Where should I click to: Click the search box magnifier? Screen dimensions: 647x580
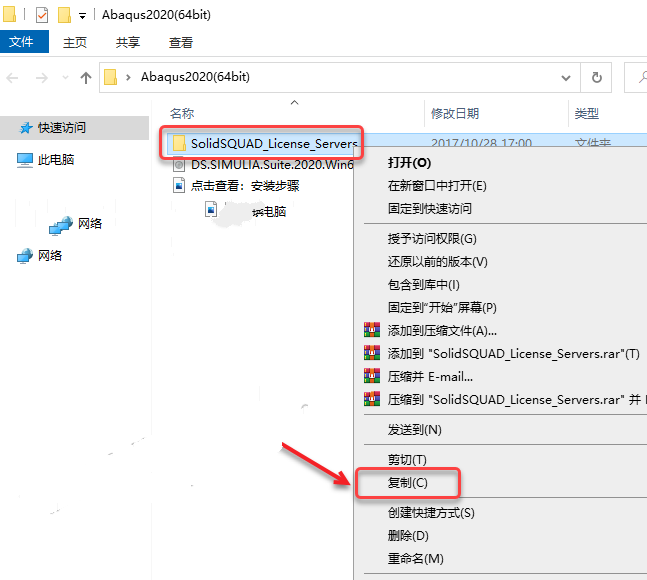coord(642,77)
